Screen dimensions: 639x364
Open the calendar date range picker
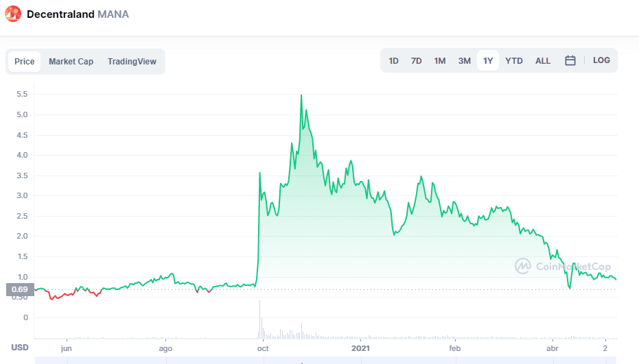coord(570,60)
